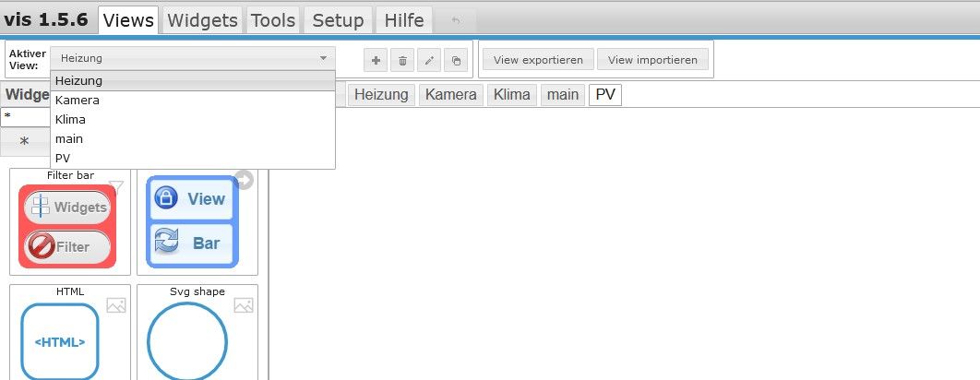Switch to the Kamera view tab
Screen dimensions: 980x380
450,95
